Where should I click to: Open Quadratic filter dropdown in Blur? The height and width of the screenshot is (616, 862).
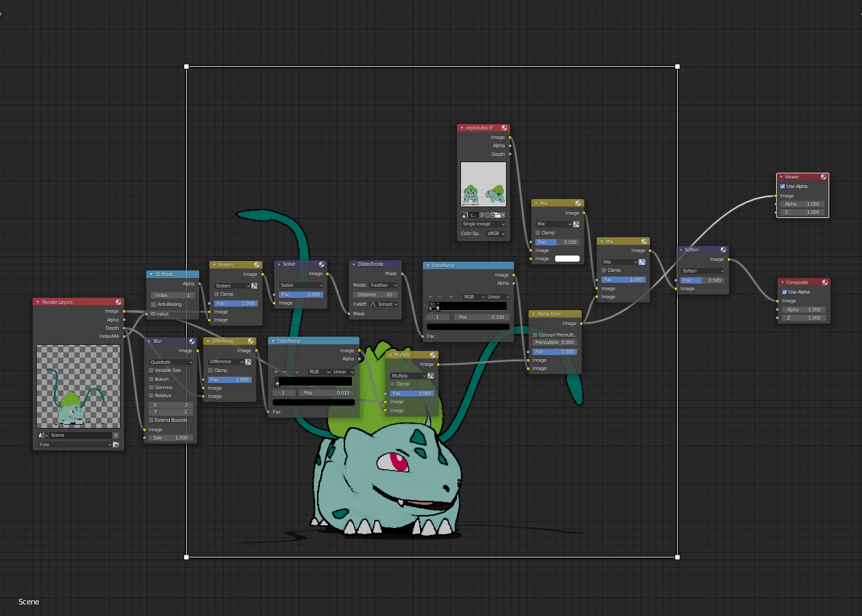point(171,362)
